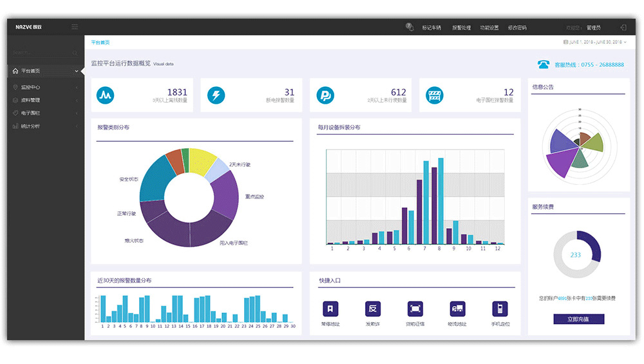This screenshot has width=644, height=364.
Task: Open the 常停地址 bookmark shortcut icon
Action: tap(330, 309)
